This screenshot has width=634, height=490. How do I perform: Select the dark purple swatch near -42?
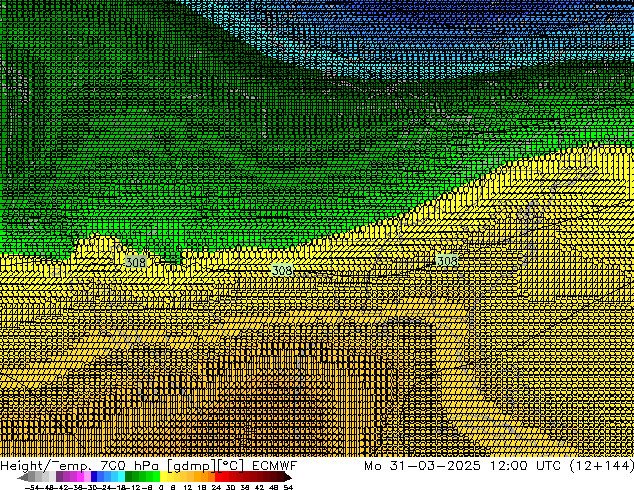(59, 477)
